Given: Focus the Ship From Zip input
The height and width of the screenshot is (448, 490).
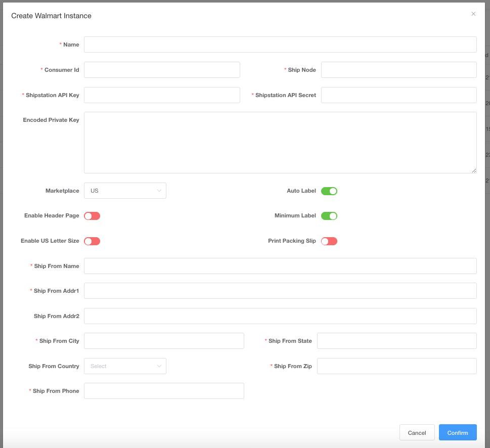Looking at the screenshot, I should (396, 366).
